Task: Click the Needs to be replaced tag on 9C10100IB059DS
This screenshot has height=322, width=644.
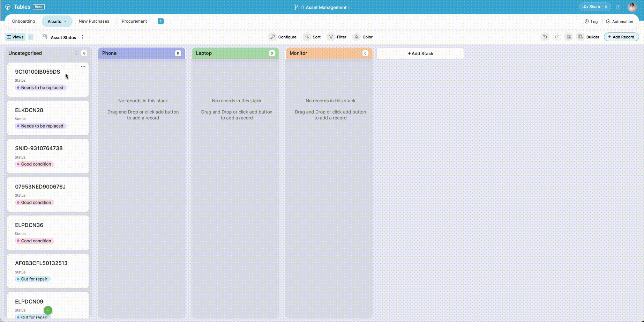Action: [x=40, y=88]
